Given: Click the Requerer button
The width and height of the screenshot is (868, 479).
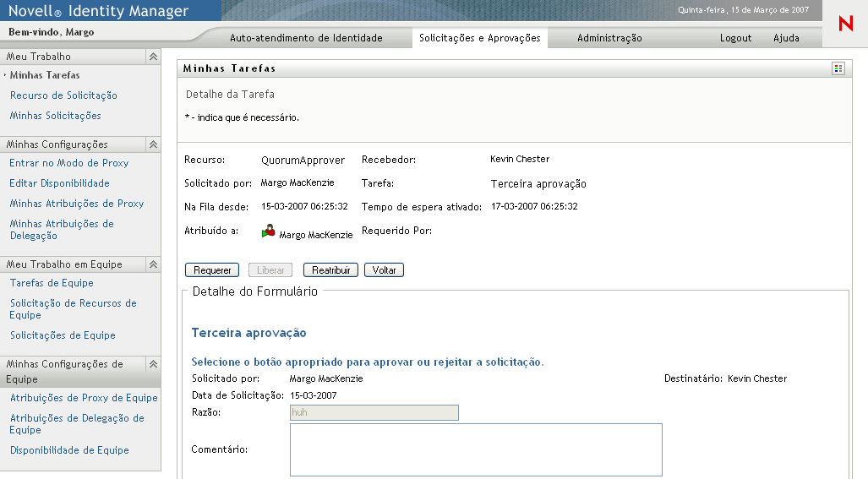Looking at the screenshot, I should pos(212,270).
